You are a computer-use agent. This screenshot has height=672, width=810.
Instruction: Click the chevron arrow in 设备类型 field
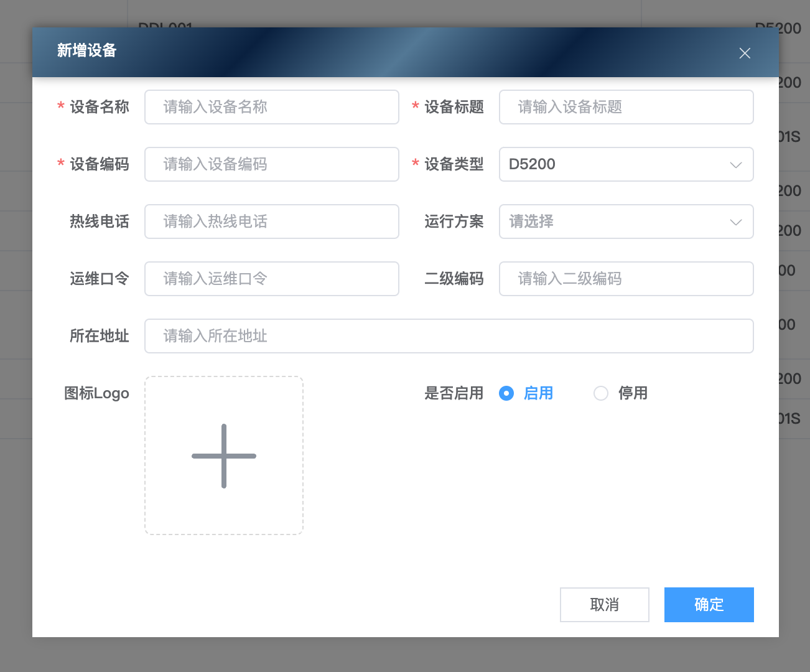coord(735,165)
